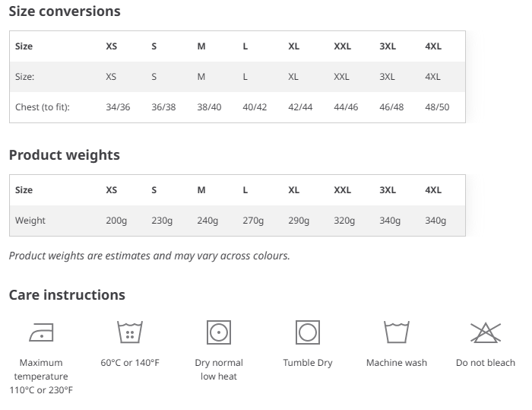Click the M chest size 38/40 cell
This screenshot has height=410, width=532.
[209, 107]
